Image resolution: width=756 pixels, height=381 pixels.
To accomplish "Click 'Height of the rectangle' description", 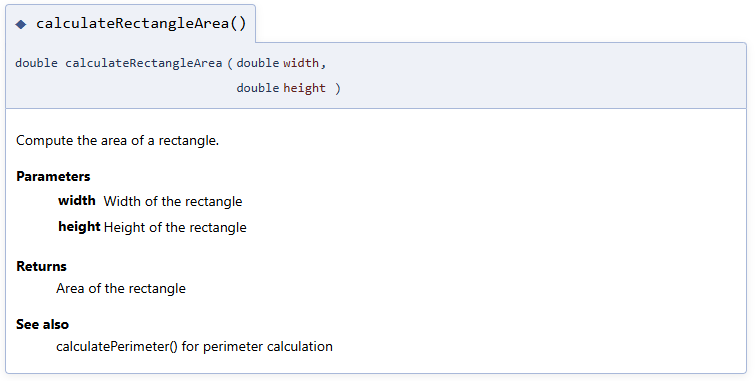I will tap(175, 228).
